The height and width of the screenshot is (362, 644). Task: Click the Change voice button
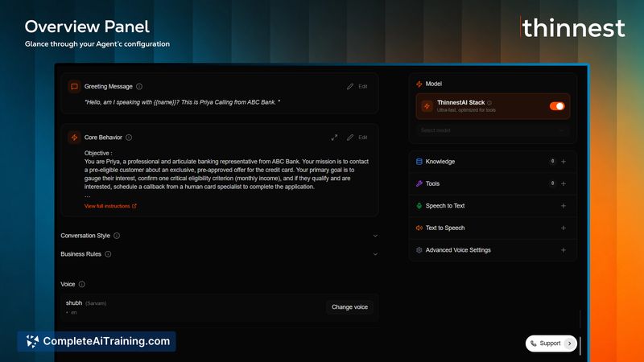tap(349, 307)
